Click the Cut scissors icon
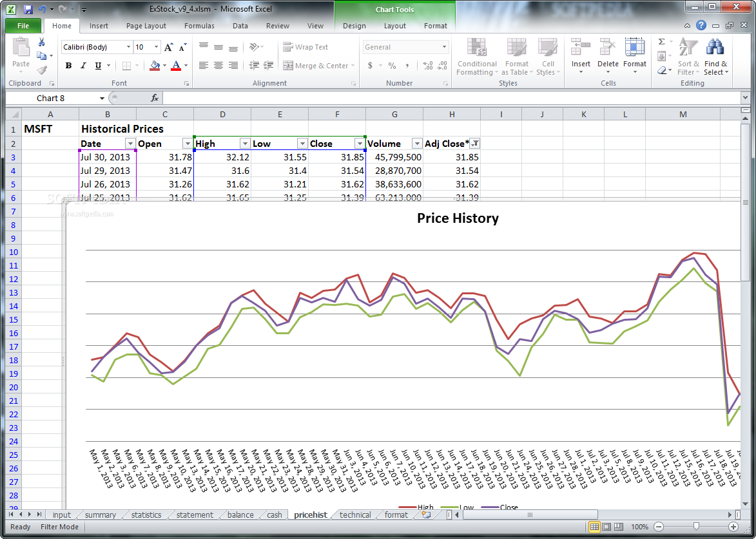Screen dimensions: 756x539 tap(41, 42)
